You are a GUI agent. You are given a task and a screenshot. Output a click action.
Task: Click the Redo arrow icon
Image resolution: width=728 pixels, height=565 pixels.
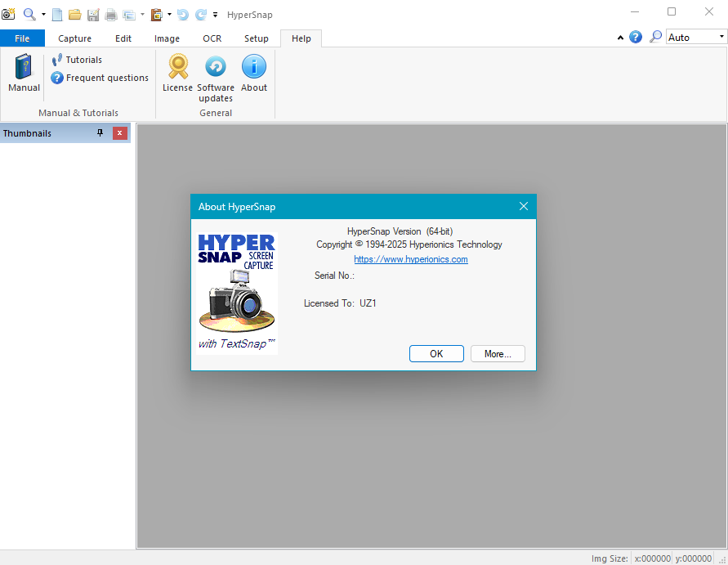(x=200, y=15)
